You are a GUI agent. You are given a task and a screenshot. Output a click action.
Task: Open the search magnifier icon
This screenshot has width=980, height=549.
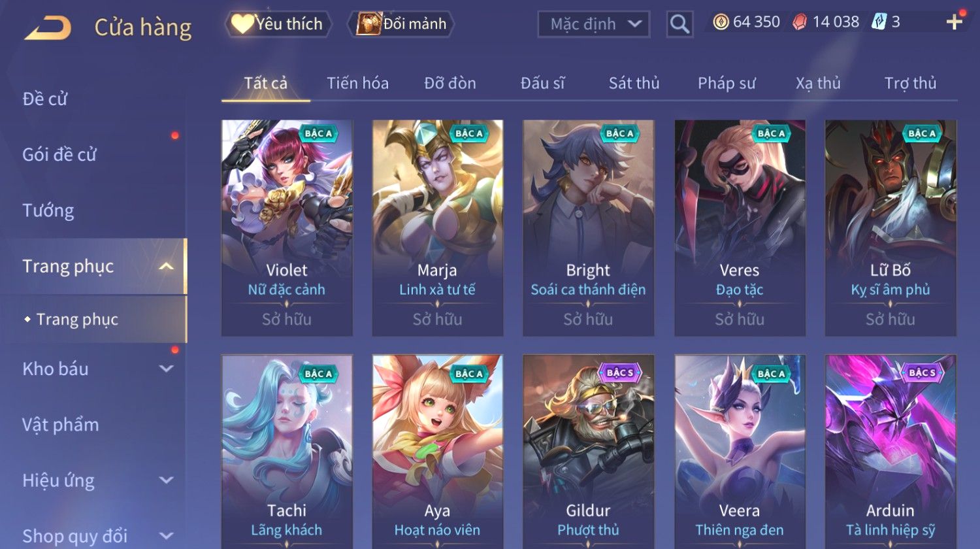pos(679,24)
